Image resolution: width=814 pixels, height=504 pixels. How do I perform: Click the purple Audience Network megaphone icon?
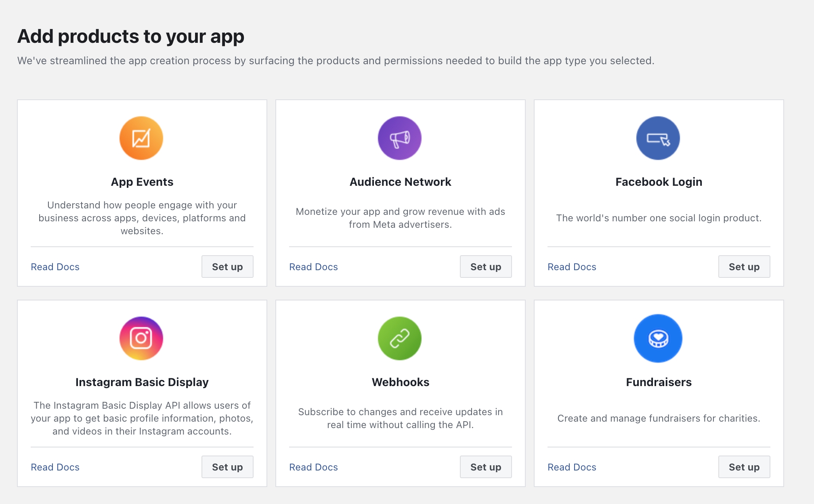(x=400, y=138)
